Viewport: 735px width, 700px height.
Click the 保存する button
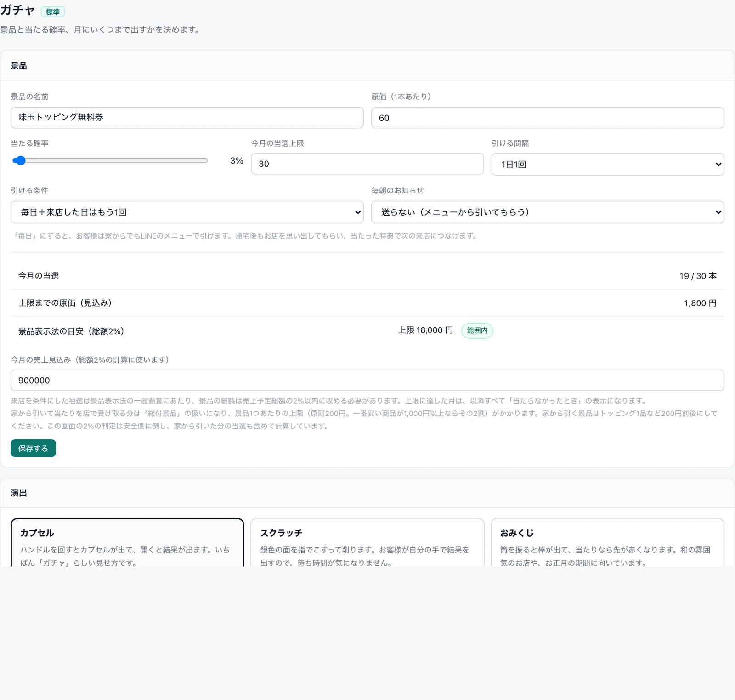[x=33, y=448]
